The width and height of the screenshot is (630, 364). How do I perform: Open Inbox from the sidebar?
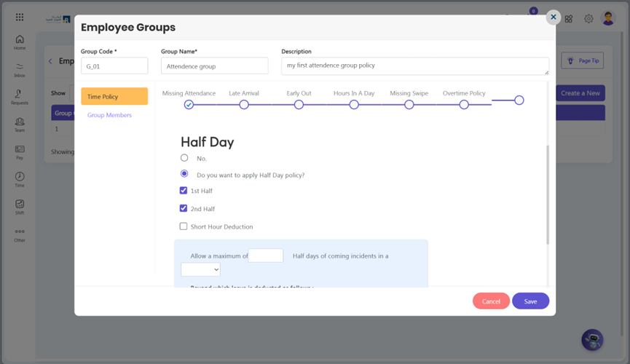point(20,70)
